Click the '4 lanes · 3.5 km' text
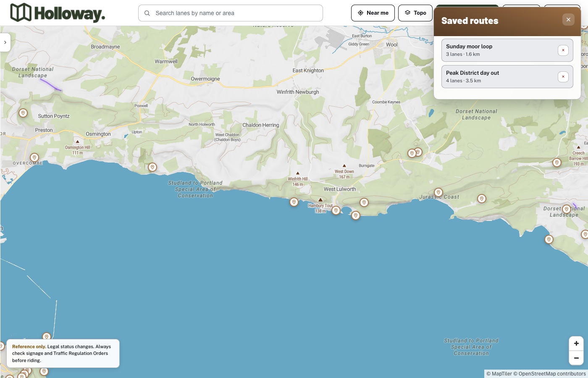Screen dimensions: 588x378 [x=464, y=81]
